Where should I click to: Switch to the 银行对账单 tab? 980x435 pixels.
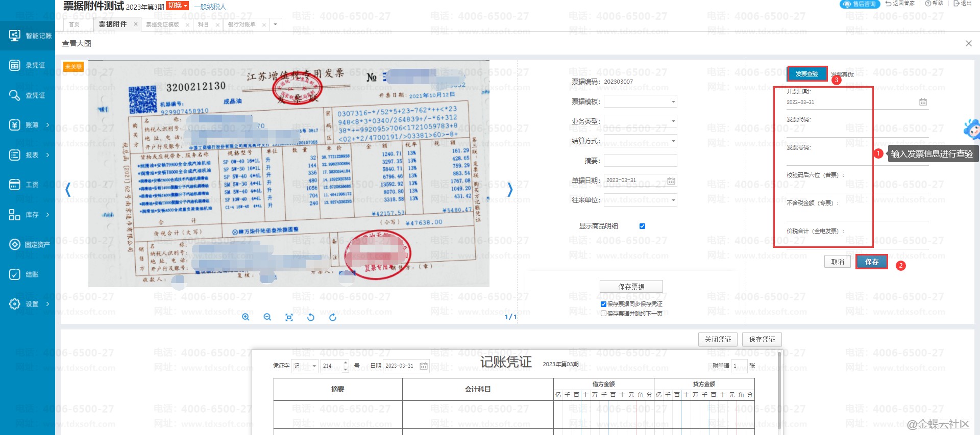click(241, 24)
